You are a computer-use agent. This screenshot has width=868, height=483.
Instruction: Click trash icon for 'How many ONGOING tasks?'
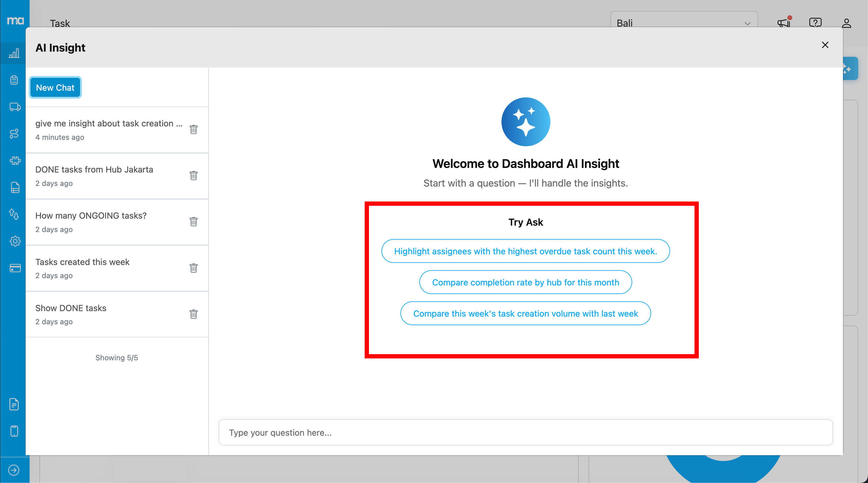tap(193, 222)
